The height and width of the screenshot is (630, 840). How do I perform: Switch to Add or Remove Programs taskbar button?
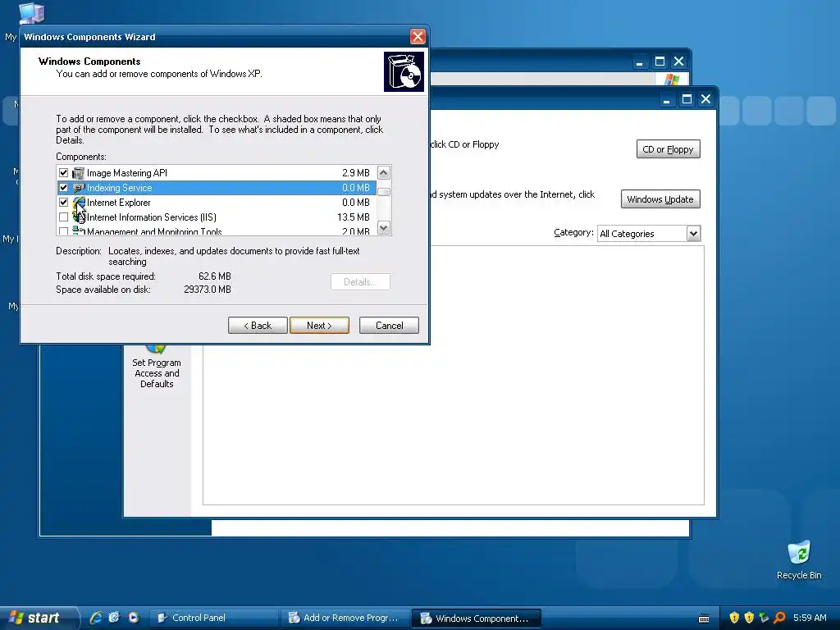345,618
